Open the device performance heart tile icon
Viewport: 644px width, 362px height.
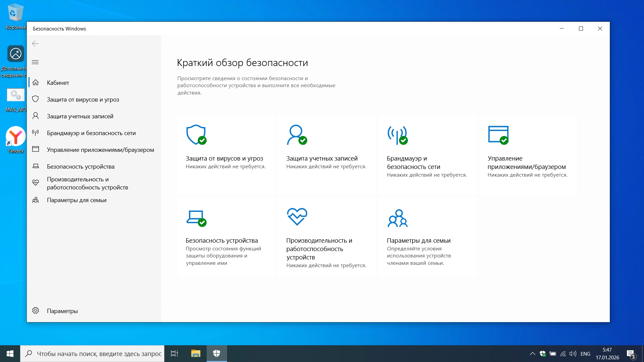297,217
